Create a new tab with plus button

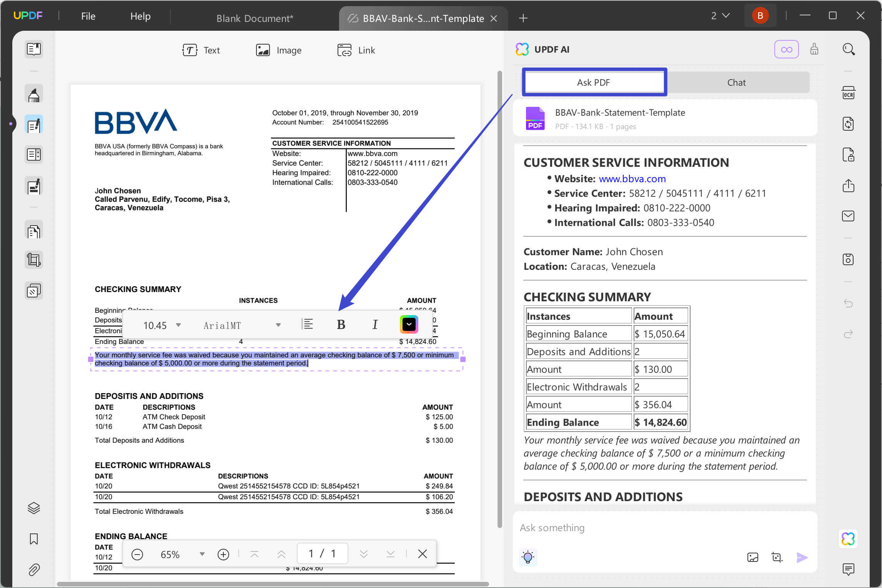[523, 18]
